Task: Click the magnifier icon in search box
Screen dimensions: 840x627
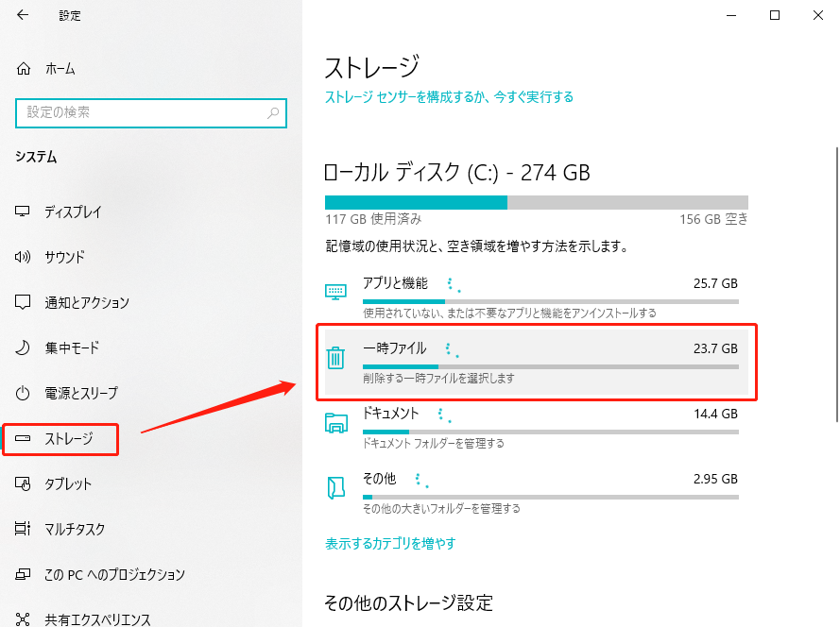Action: coord(273,113)
